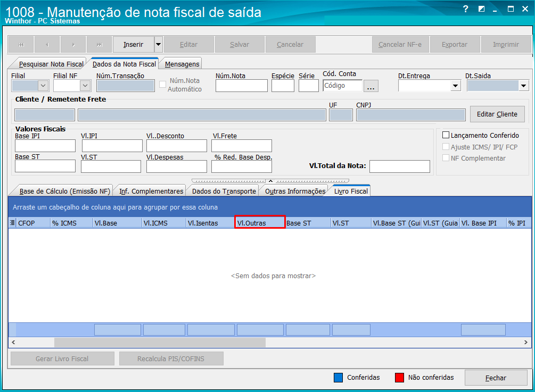535x392 pixels.
Task: Open Dados do Transporte tab
Action: tap(224, 191)
